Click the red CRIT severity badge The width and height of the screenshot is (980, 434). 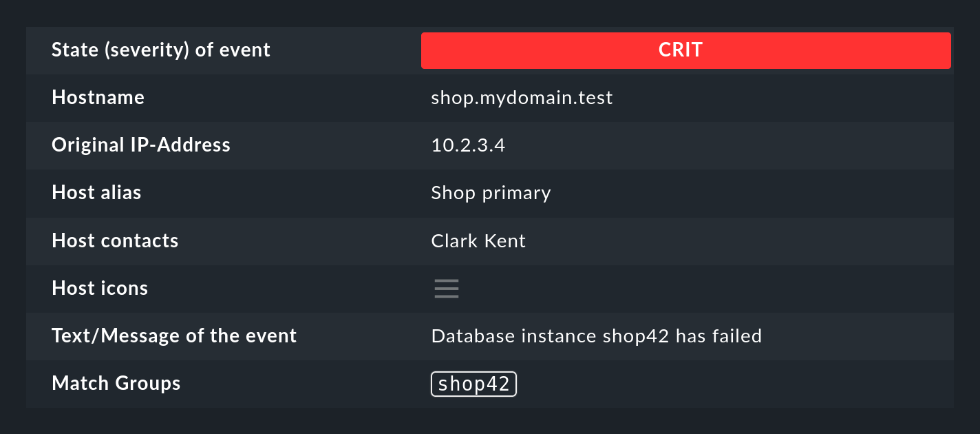(685, 50)
